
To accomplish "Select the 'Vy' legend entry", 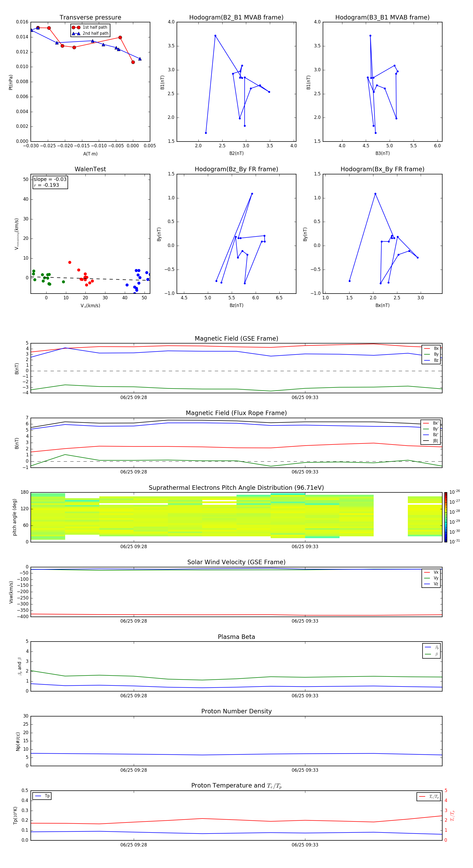I will click(x=431, y=578).
